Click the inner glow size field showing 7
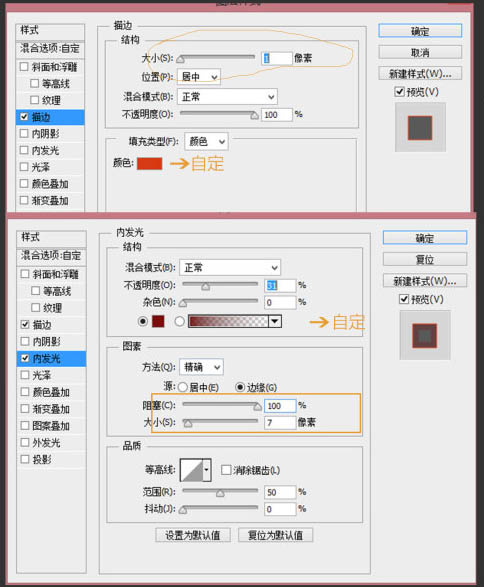This screenshot has height=587, width=484. [x=280, y=423]
